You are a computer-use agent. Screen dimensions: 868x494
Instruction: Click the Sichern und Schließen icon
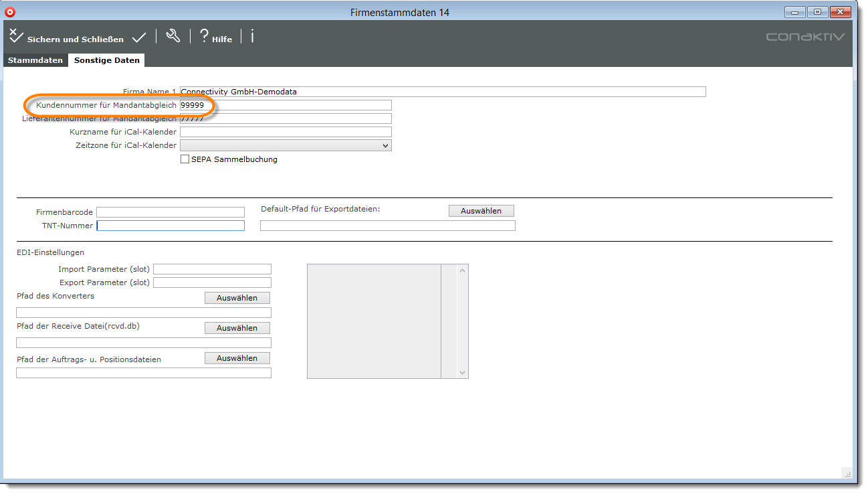(17, 36)
